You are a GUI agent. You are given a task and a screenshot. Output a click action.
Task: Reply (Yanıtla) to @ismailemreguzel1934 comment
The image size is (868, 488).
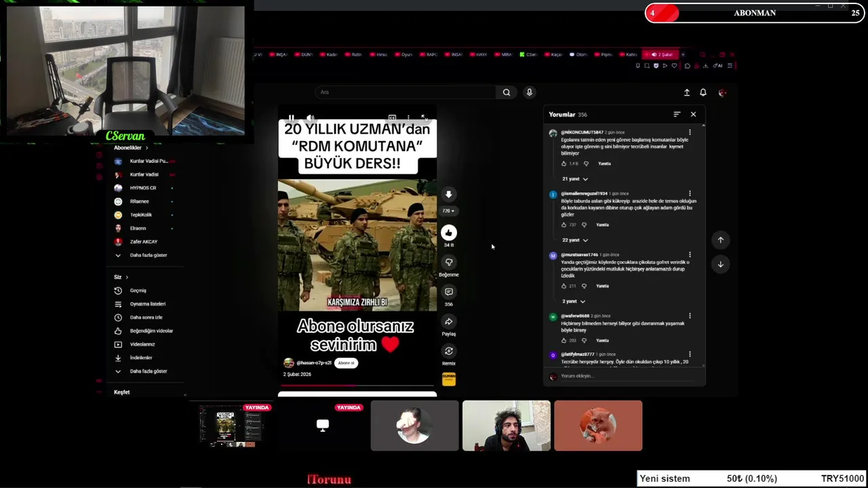[602, 224]
